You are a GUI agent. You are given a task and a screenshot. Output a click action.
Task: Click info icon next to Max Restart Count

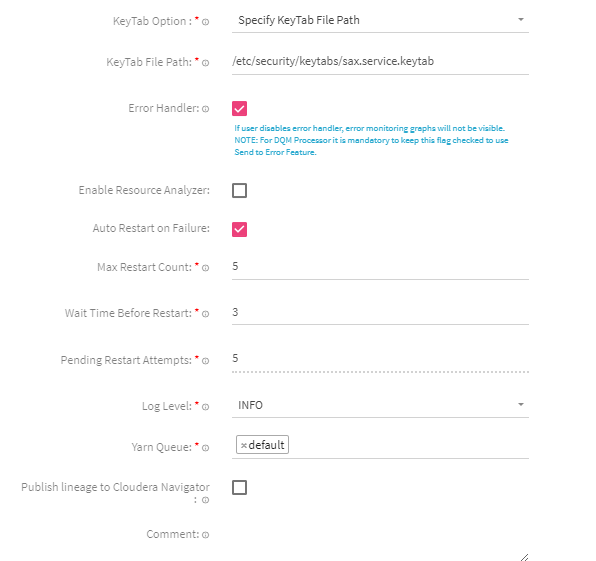point(205,268)
